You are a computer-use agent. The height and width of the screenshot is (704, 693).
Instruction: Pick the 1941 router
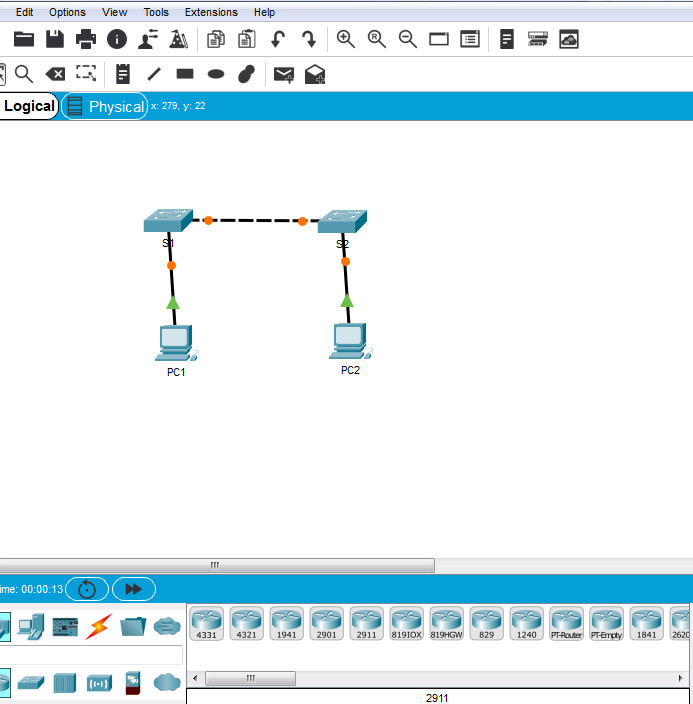click(287, 623)
